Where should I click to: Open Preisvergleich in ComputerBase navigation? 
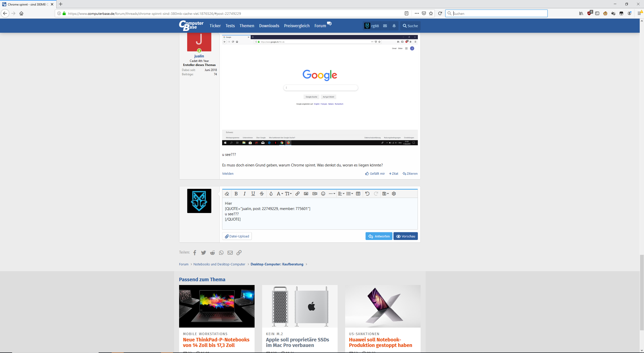(x=297, y=26)
